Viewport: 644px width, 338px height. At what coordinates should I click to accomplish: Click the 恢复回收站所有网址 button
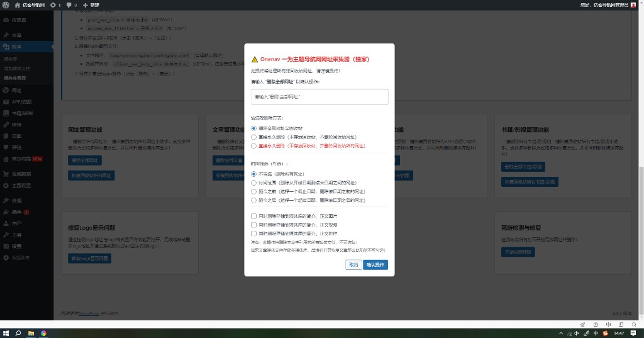(91, 175)
